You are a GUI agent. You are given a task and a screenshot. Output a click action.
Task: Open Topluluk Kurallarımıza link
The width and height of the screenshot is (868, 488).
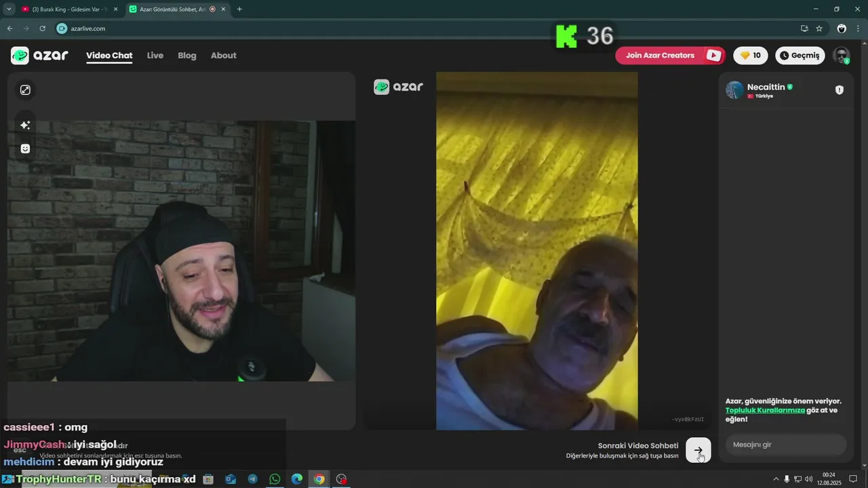tap(765, 410)
